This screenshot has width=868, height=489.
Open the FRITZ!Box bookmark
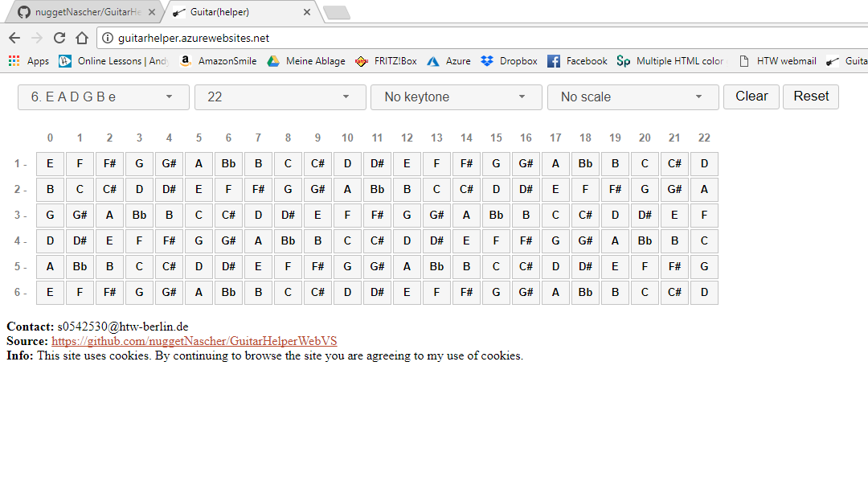386,61
